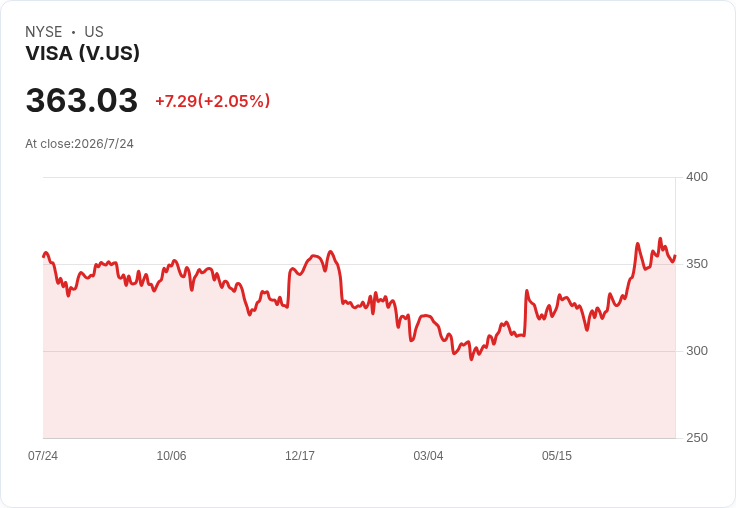Select the 03/04 date on x-axis

(x=428, y=455)
